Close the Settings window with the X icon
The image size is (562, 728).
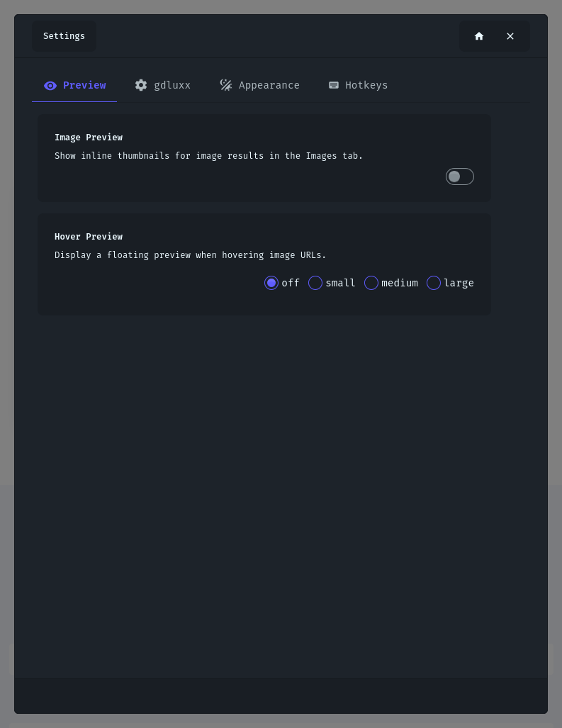(x=510, y=36)
